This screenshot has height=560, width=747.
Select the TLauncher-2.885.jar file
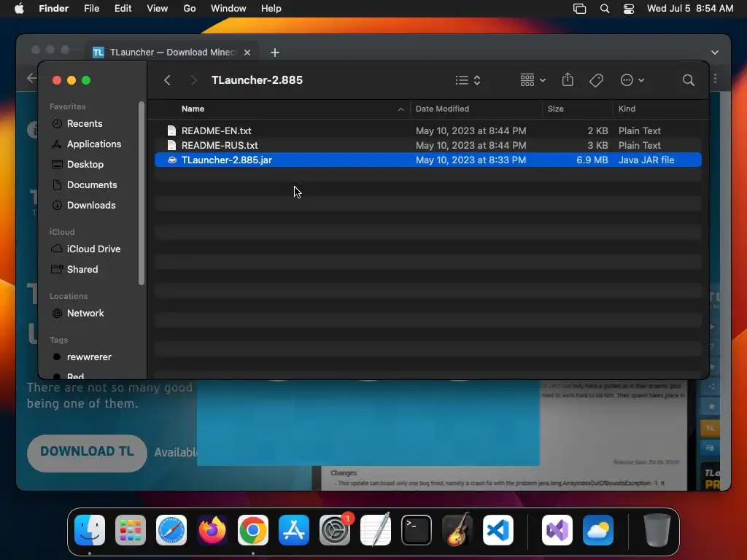(x=427, y=160)
